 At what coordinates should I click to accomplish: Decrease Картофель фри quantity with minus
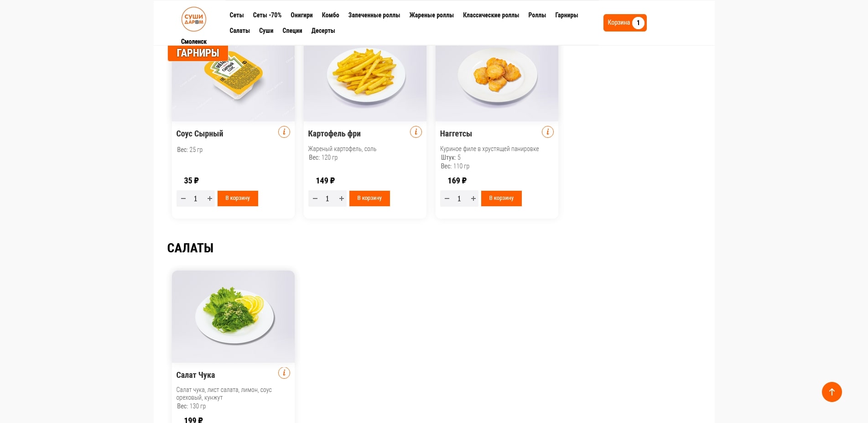(x=315, y=198)
